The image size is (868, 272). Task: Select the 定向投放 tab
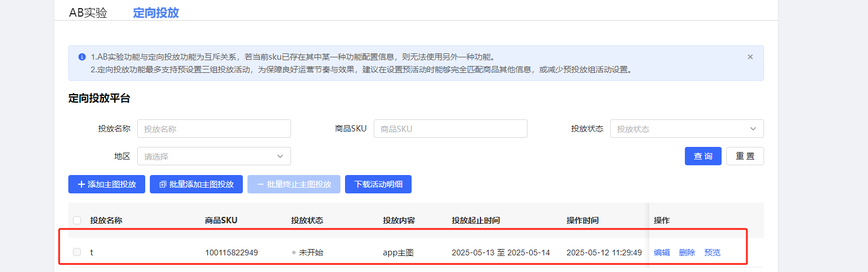(156, 13)
